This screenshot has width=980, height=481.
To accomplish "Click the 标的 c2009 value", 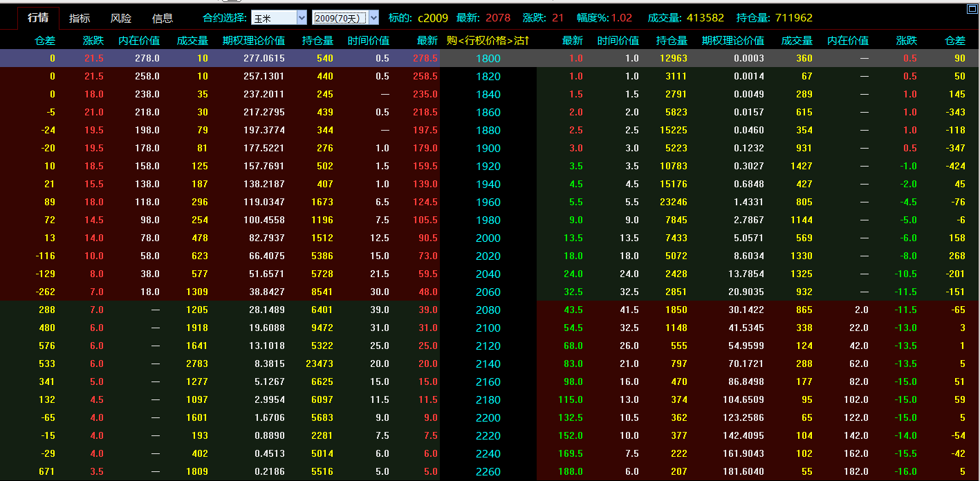I will pos(433,18).
